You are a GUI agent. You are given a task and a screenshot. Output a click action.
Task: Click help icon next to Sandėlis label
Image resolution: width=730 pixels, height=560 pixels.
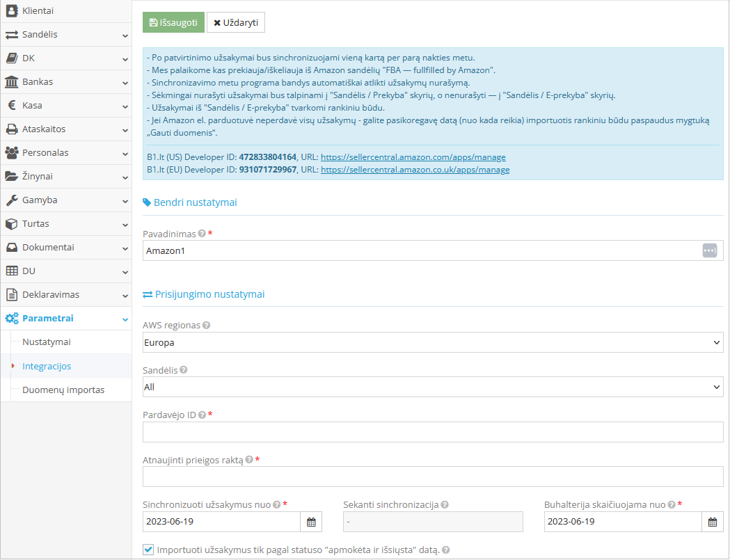[183, 370]
